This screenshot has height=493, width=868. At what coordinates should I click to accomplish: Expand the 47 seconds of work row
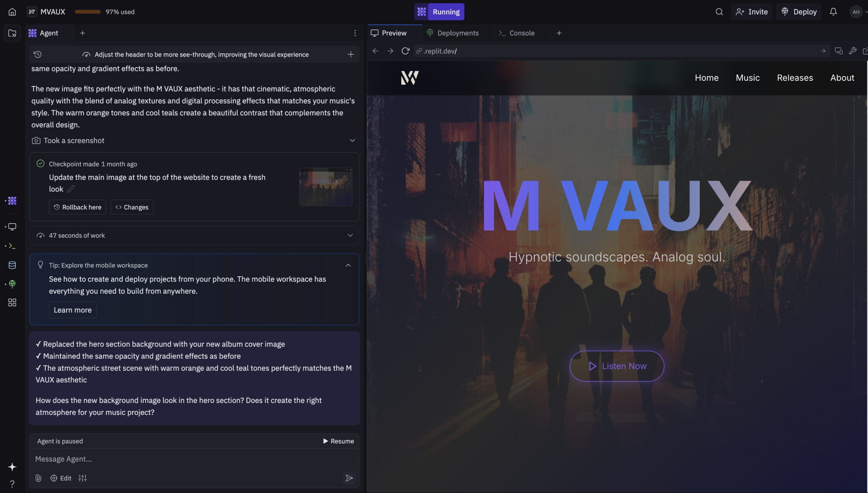[350, 235]
